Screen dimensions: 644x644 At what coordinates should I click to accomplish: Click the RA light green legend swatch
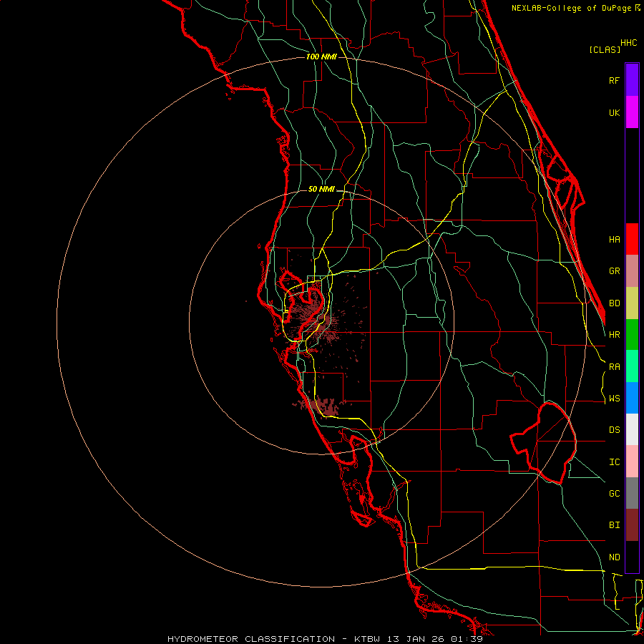632,366
